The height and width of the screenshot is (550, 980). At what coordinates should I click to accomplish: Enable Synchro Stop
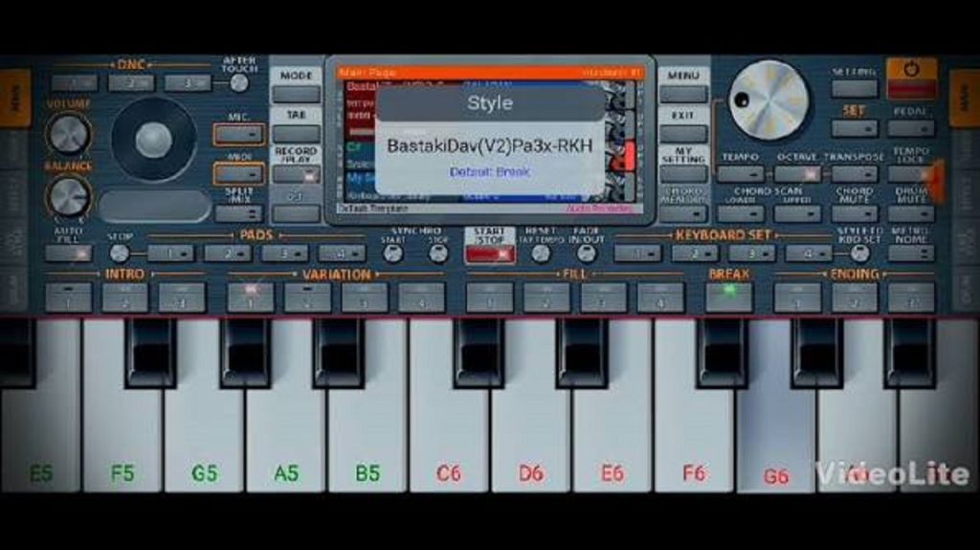(x=438, y=253)
